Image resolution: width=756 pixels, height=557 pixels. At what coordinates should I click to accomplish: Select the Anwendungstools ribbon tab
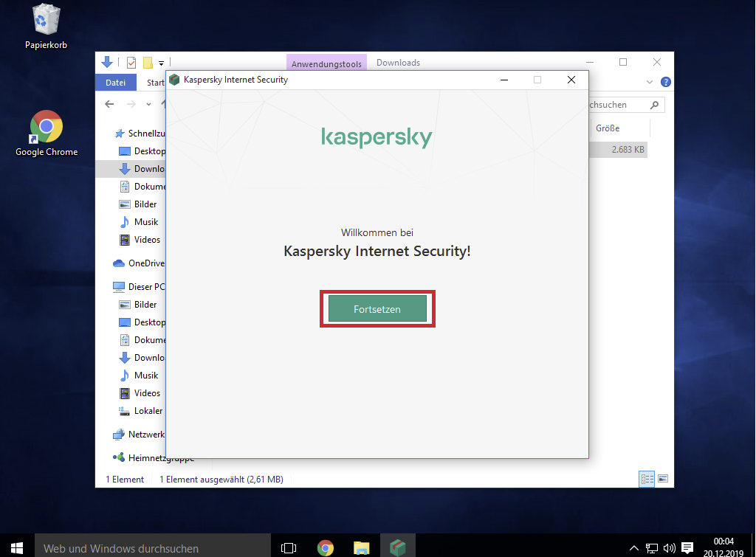pos(326,63)
